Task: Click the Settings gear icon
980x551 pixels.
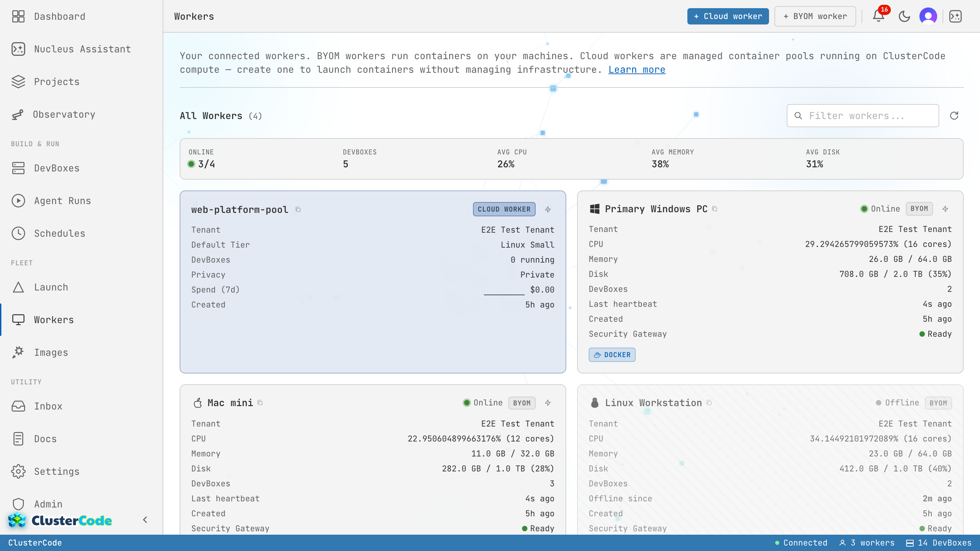Action: coord(18,471)
